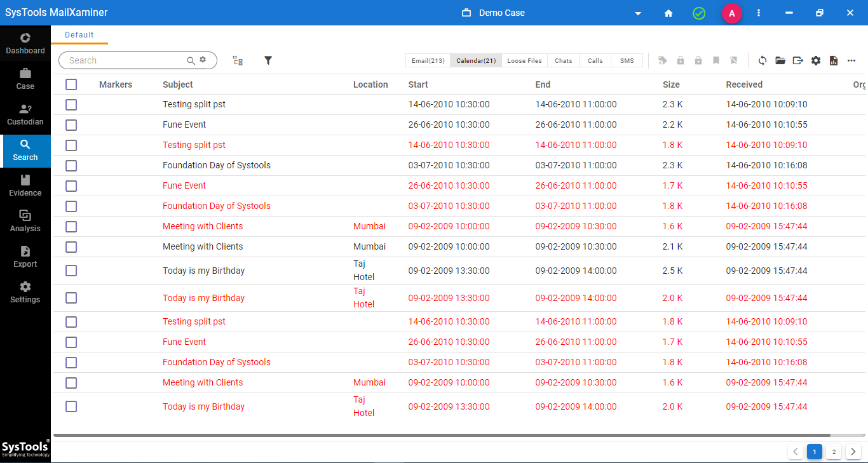Go to next page arrow
Viewport: 868px width, 463px height.
click(x=853, y=452)
